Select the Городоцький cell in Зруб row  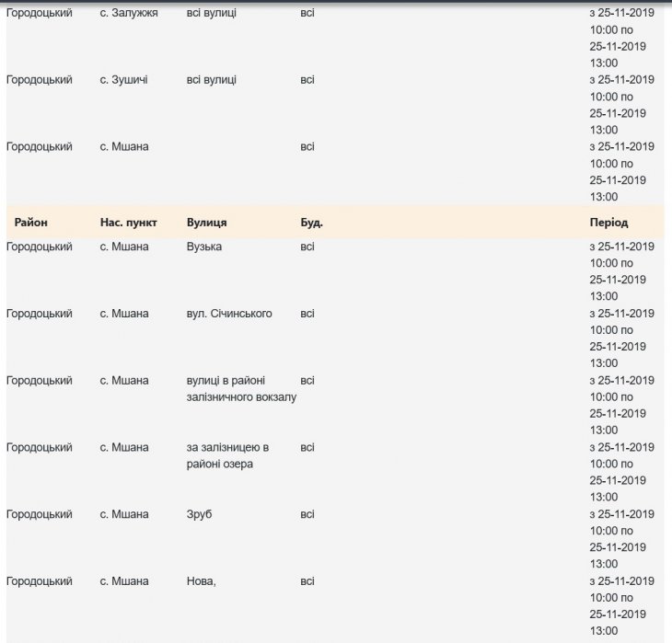(x=40, y=514)
